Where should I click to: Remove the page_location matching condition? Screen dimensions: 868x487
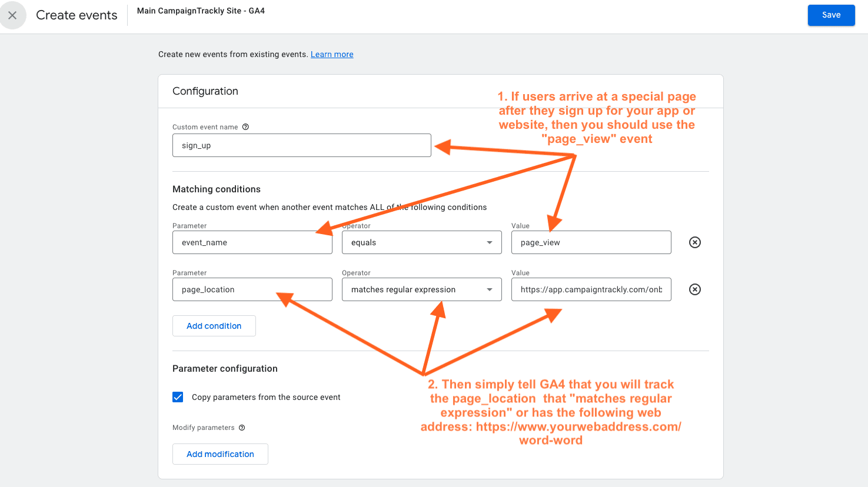pos(694,289)
